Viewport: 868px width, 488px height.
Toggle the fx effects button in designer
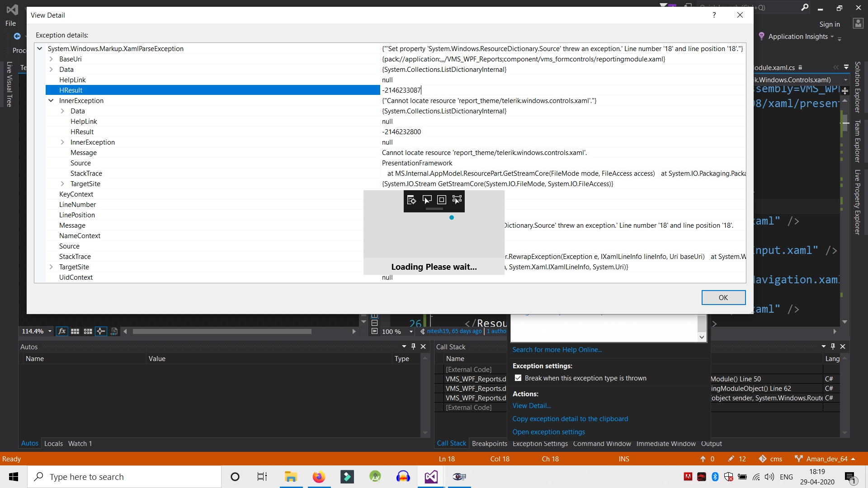point(62,331)
